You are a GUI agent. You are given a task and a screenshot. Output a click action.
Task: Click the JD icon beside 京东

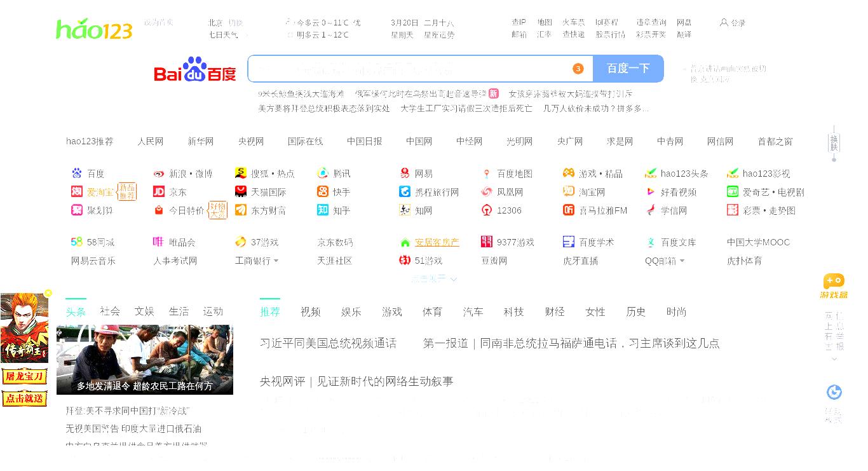[159, 191]
